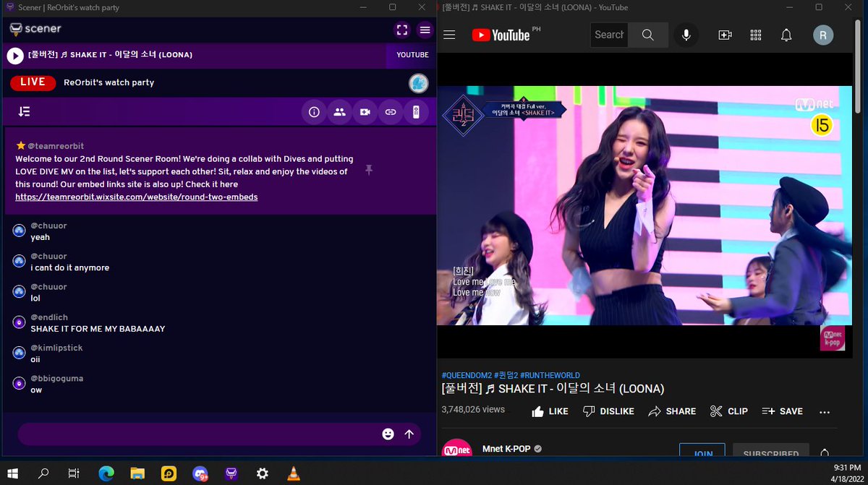Create a clip with the CLIP button
This screenshot has width=868, height=485.
tap(729, 411)
